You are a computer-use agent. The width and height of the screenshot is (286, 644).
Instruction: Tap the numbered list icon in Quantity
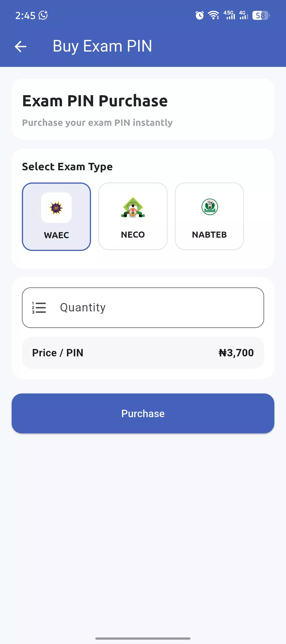[39, 308]
